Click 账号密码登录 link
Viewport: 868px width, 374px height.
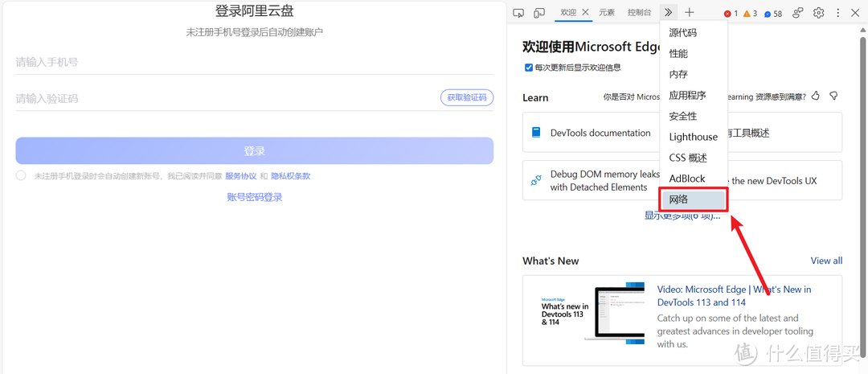(255, 197)
